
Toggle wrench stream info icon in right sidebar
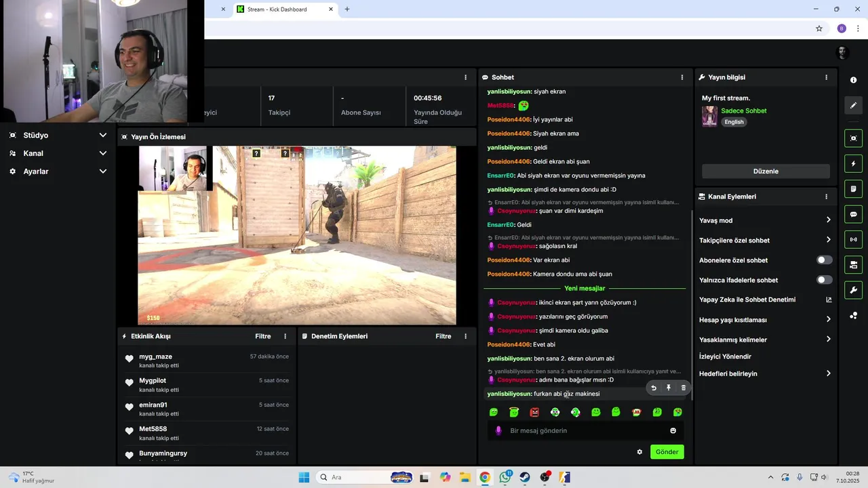[x=853, y=290]
